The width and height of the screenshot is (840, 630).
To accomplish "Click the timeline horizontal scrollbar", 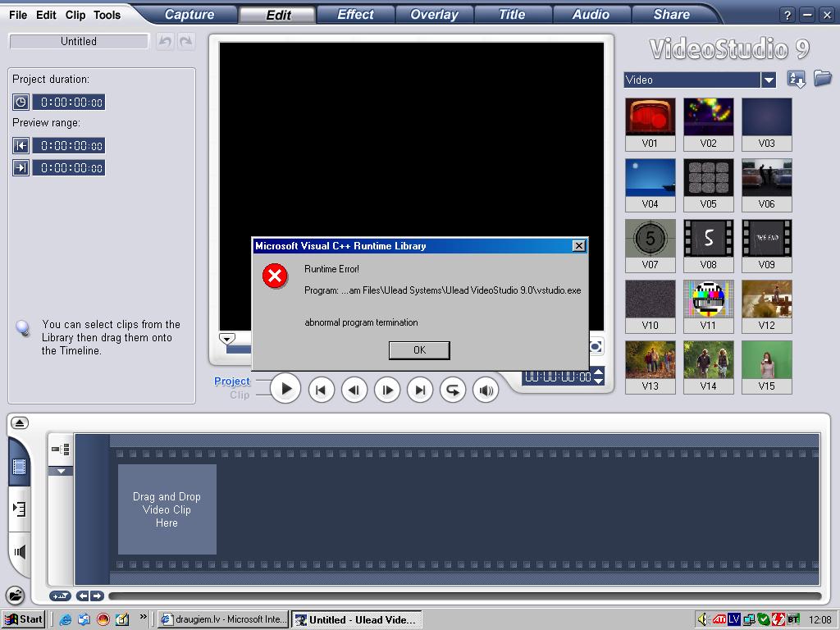I will (464, 596).
